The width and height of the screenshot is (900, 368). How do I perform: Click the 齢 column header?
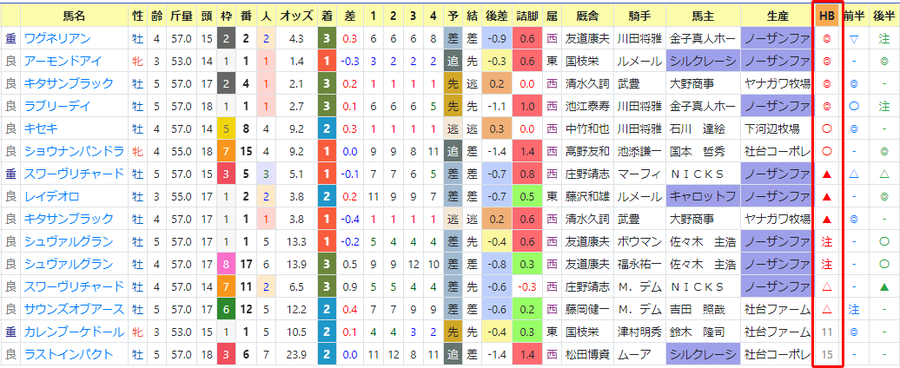coord(156,16)
